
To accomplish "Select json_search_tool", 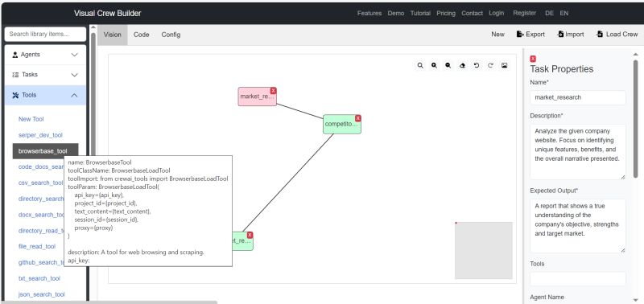I will (x=42, y=294).
